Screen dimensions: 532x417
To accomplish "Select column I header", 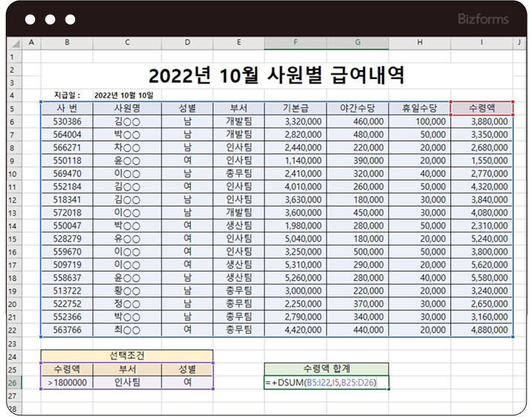I will 481,44.
